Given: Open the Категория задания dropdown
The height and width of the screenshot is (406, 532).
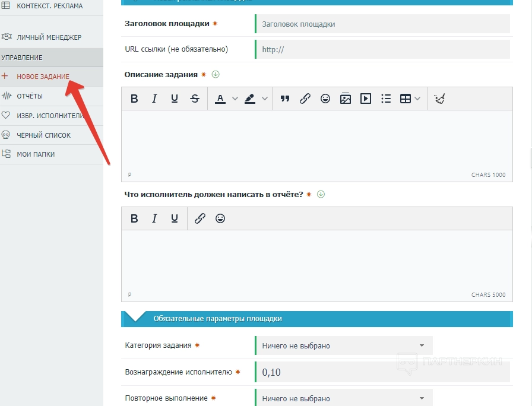Looking at the screenshot, I should point(344,345).
